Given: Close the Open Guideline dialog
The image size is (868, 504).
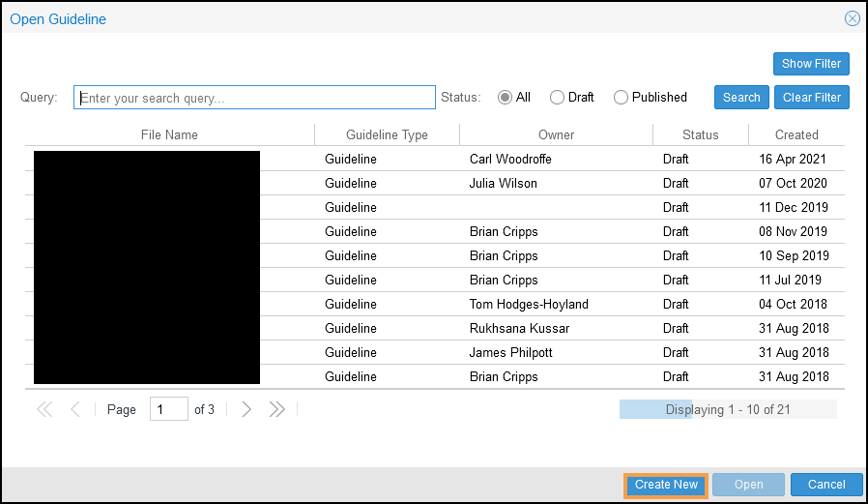Looking at the screenshot, I should pyautogui.click(x=852, y=18).
